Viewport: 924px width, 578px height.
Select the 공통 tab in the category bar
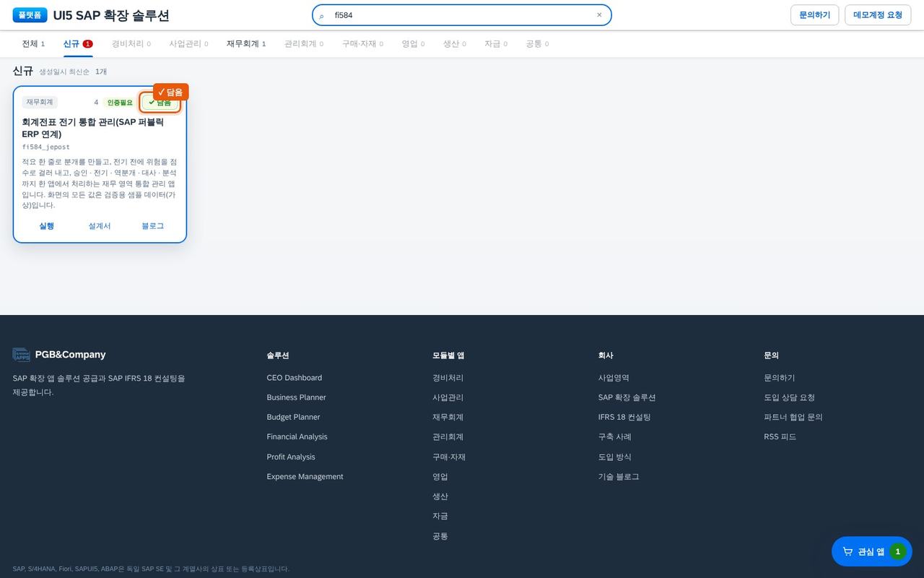[x=537, y=44]
